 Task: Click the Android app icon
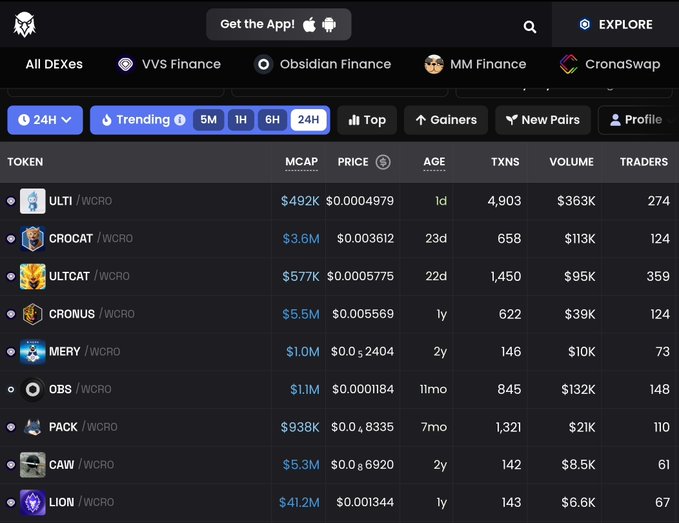(329, 25)
